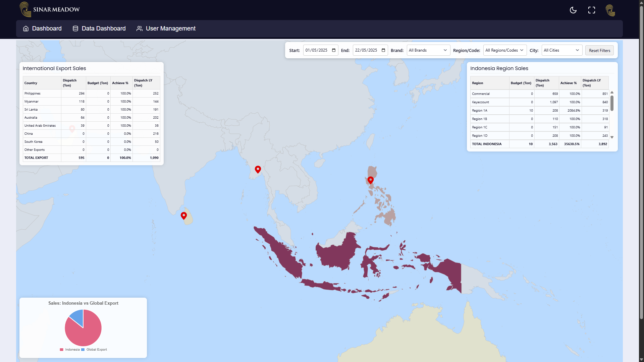Toggle dark mode moon icon
This screenshot has width=644, height=362.
(x=573, y=10)
